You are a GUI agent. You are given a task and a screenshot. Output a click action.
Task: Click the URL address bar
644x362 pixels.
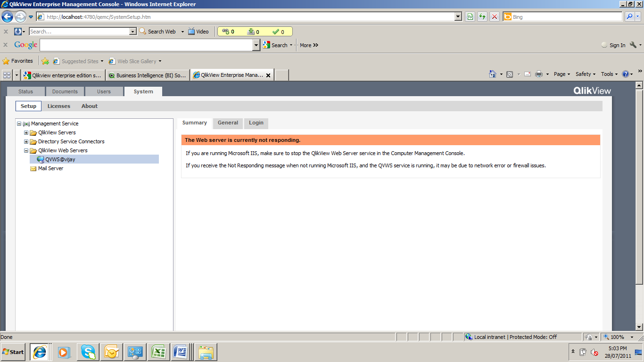246,17
